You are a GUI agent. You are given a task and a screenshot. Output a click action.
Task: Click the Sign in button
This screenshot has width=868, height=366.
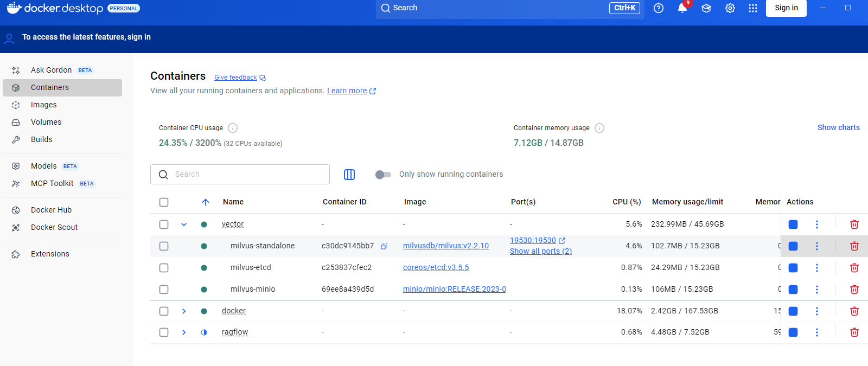pos(786,8)
